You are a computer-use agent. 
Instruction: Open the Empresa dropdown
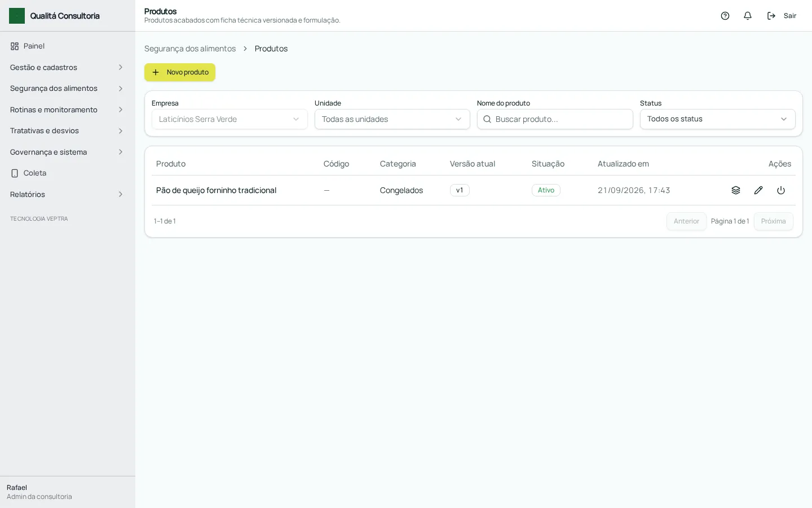pyautogui.click(x=230, y=119)
